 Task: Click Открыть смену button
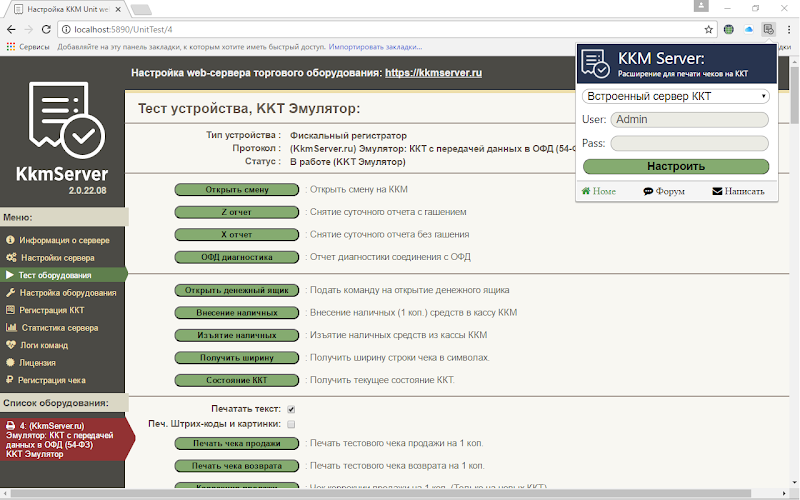coord(237,190)
